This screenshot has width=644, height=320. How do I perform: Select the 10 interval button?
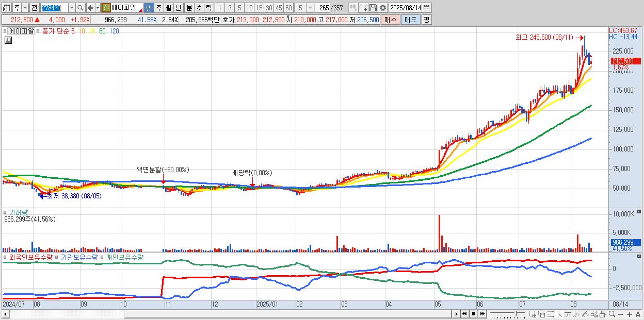pyautogui.click(x=249, y=8)
